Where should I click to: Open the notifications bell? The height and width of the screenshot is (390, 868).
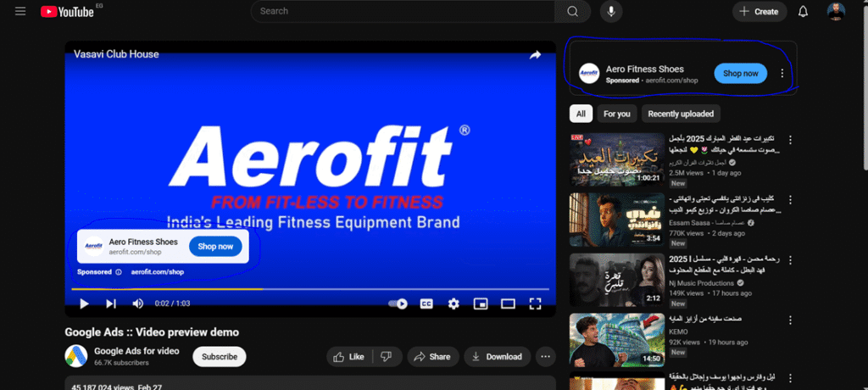coord(803,11)
